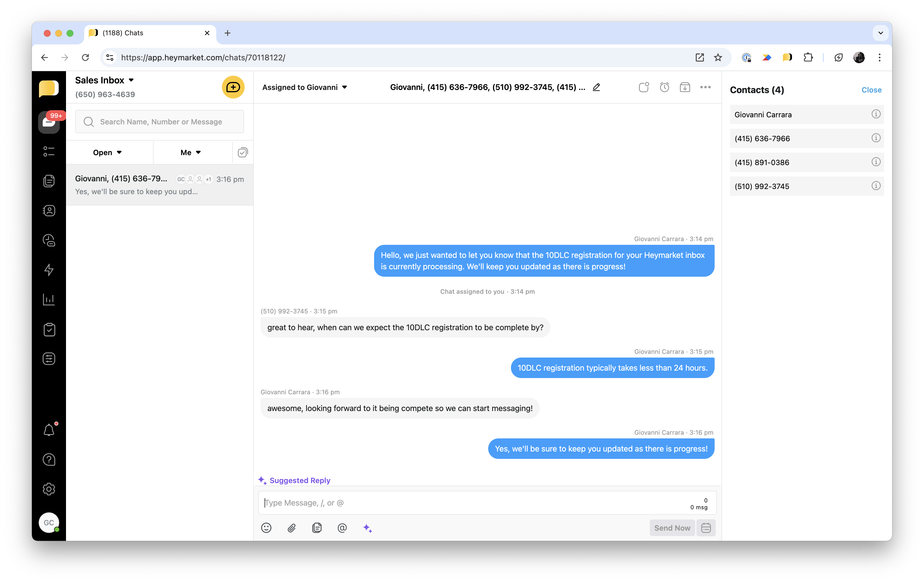Start a new chat with the yellow button
Viewport: 924px width, 583px height.
click(x=233, y=87)
